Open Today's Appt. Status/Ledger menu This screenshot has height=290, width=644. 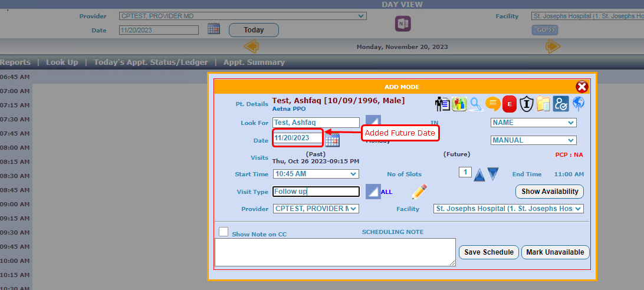click(150, 62)
